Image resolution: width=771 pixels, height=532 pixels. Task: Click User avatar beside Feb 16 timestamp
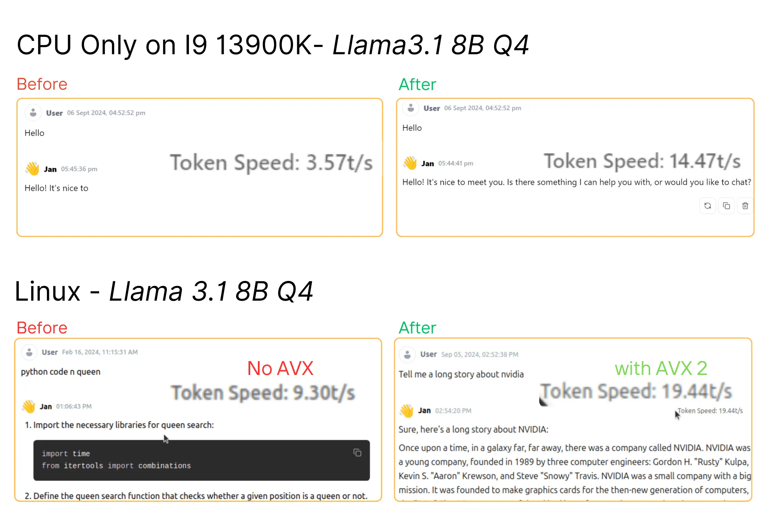pos(29,352)
